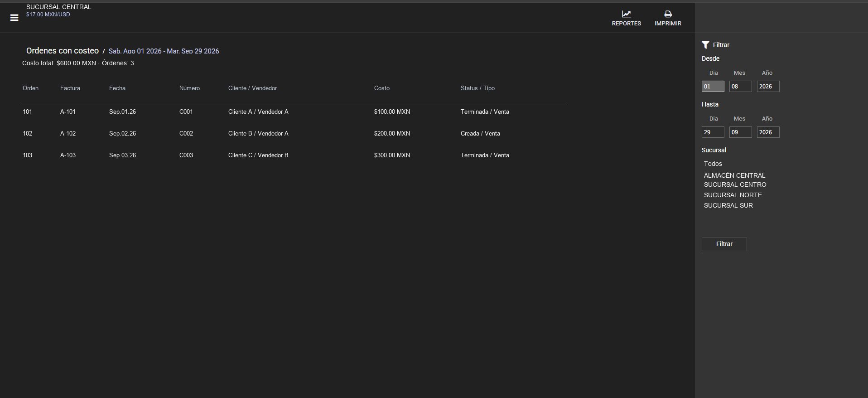868x398 pixels.
Task: Open order 101 row
Action: click(294, 112)
